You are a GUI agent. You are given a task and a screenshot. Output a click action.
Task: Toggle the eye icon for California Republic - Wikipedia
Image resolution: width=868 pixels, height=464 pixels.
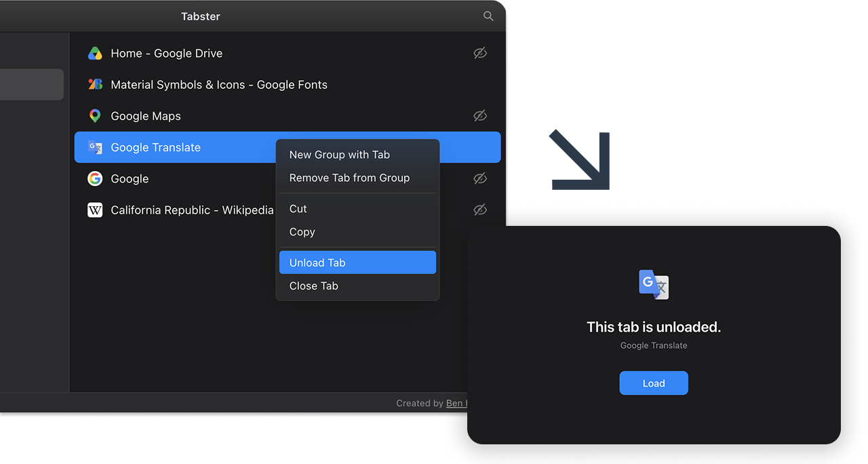coord(480,210)
